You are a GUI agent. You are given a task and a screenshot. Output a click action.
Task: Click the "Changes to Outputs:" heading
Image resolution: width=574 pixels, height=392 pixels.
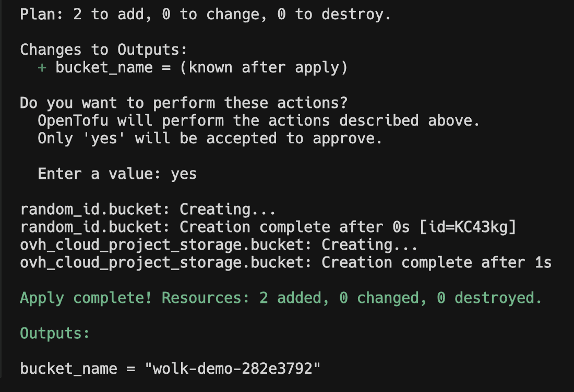point(103,50)
